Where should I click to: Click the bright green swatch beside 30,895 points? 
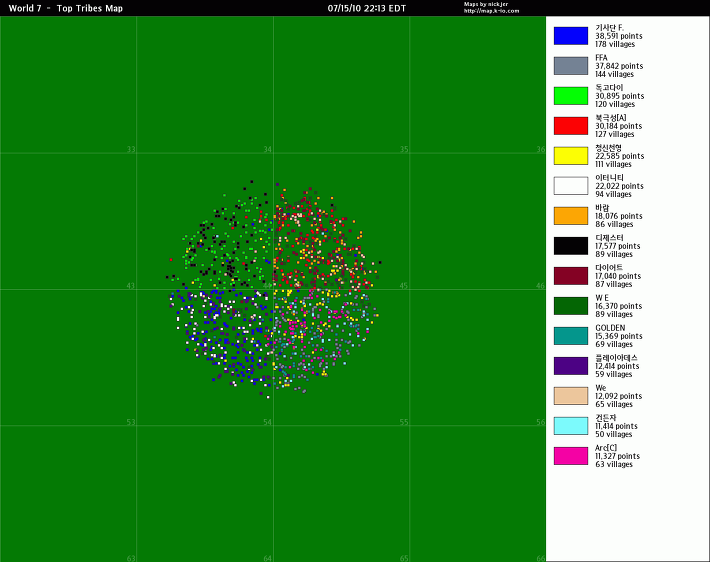pyautogui.click(x=571, y=96)
